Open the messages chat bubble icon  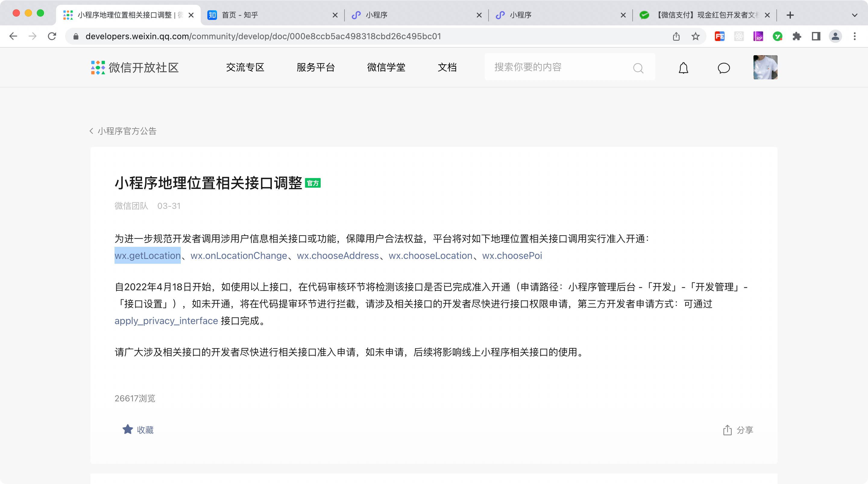tap(723, 68)
